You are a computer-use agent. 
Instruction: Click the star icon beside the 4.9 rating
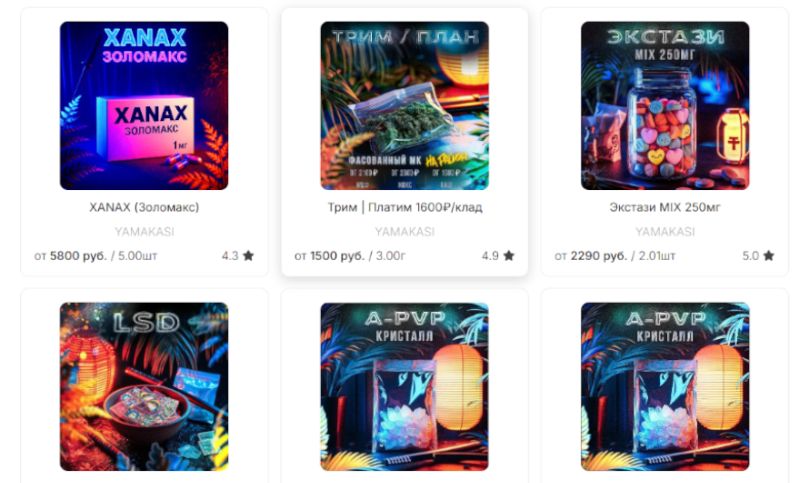pos(509,256)
